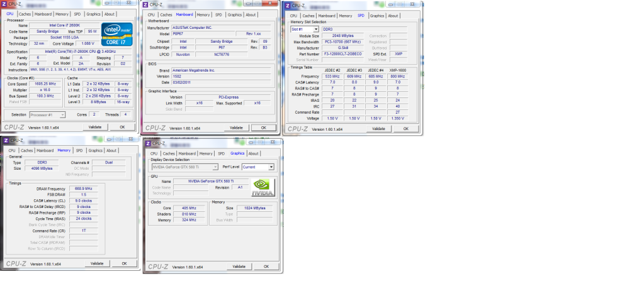The height and width of the screenshot is (291, 644).
Task: Click Validate in the Memory window
Action: 98,263
